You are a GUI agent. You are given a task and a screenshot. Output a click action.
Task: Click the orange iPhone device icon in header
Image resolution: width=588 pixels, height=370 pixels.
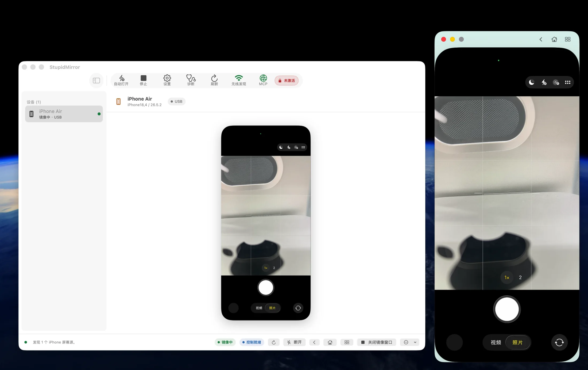point(118,101)
